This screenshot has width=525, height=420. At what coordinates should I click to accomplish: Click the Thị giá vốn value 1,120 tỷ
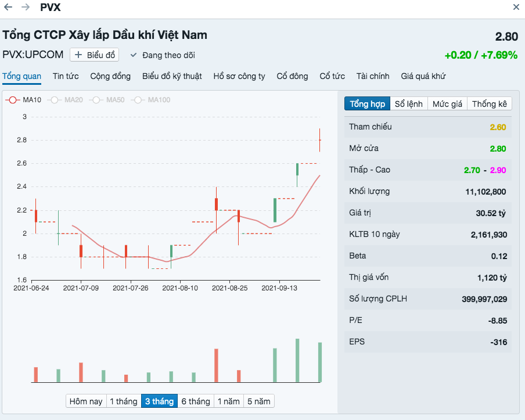coord(492,278)
